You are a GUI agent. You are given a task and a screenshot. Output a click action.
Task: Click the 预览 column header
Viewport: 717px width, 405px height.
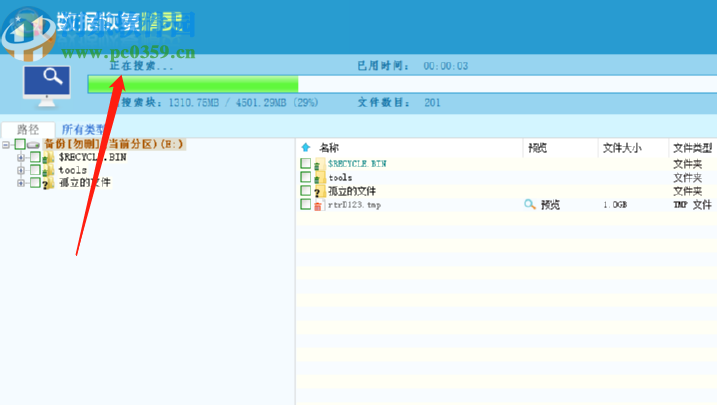(x=537, y=148)
